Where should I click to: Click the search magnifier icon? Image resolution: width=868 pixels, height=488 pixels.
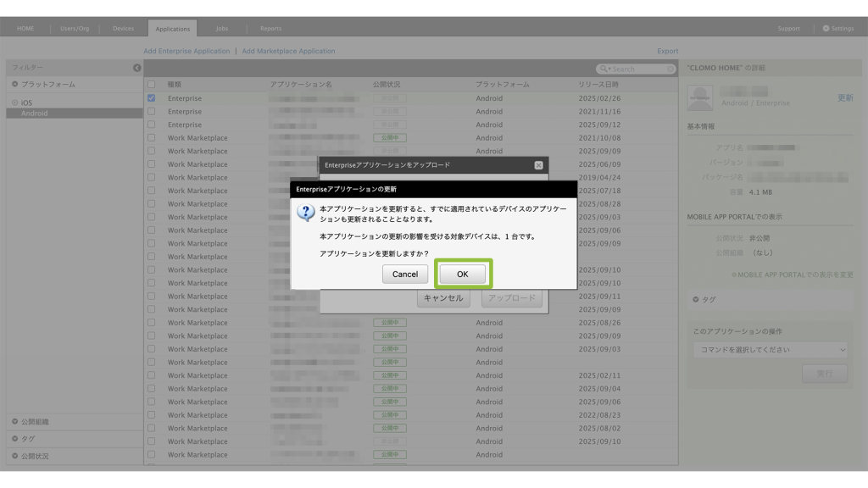pos(604,69)
